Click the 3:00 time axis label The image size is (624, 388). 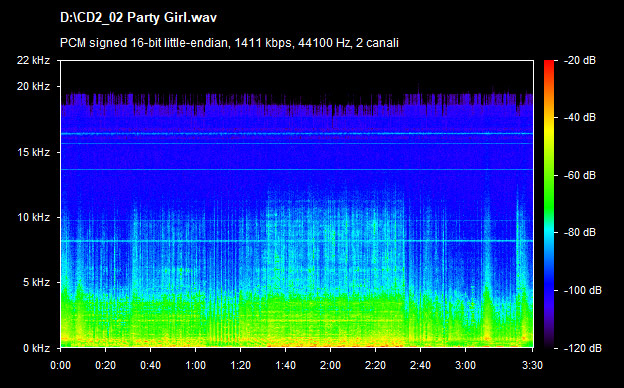[465, 365]
